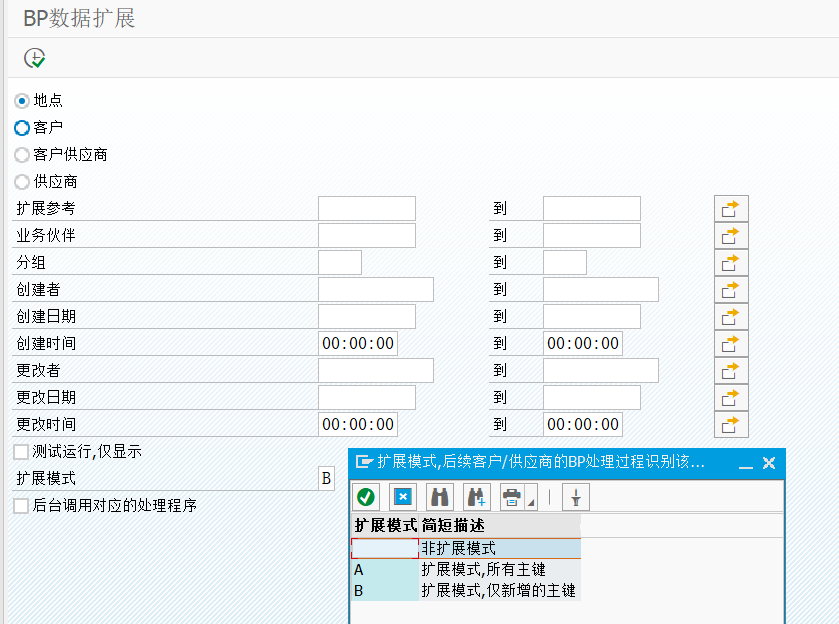Click the 分组 to input field
Viewport: 839px width, 624px height.
[565, 263]
